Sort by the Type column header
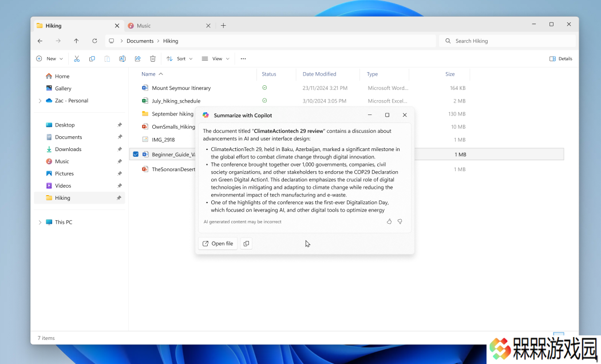601x364 pixels. tap(372, 74)
